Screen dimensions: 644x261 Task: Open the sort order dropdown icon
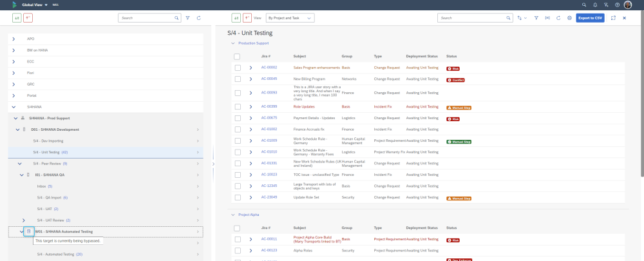click(521, 18)
